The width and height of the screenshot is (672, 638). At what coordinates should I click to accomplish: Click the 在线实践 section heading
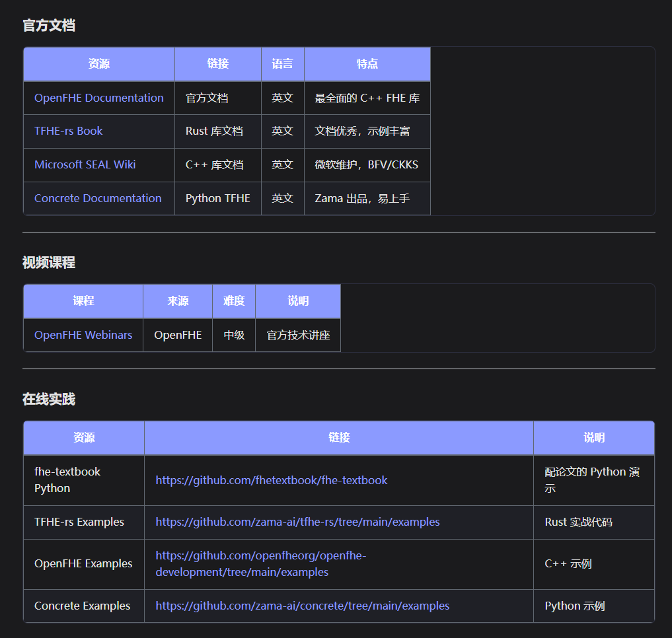(x=49, y=400)
